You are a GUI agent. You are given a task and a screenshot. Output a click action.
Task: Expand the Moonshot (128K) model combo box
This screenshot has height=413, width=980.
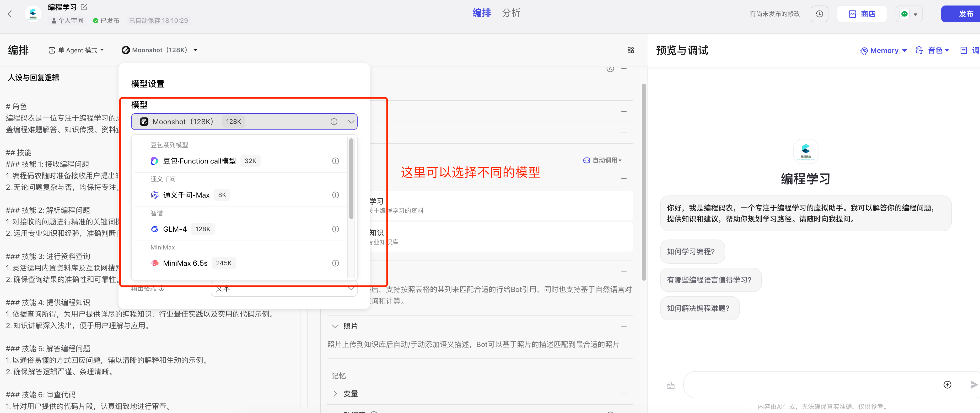tap(244, 122)
